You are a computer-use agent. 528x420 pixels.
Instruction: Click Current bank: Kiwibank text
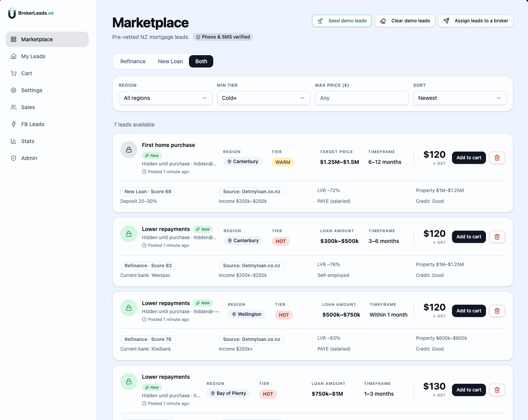[x=146, y=349]
